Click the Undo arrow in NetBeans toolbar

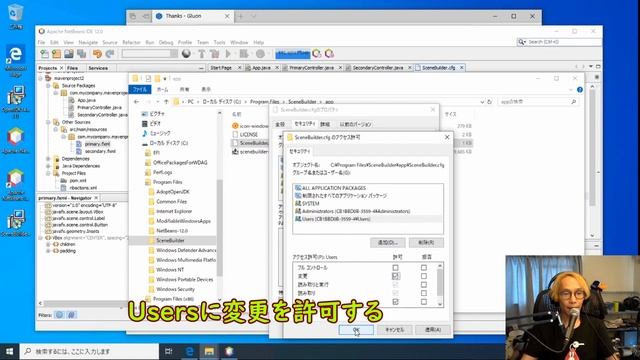click(x=97, y=53)
